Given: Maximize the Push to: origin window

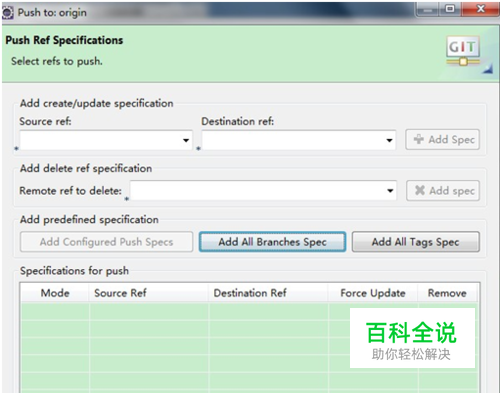Looking at the screenshot, I should 450,9.
